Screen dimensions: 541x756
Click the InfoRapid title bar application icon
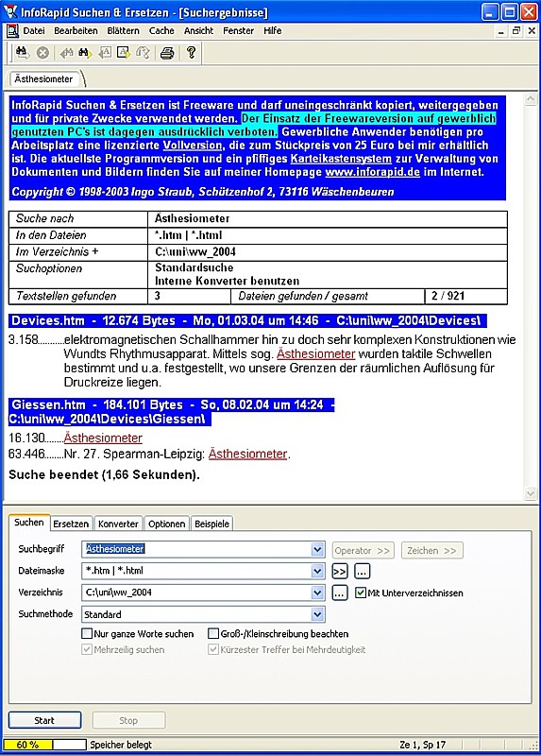(x=10, y=11)
